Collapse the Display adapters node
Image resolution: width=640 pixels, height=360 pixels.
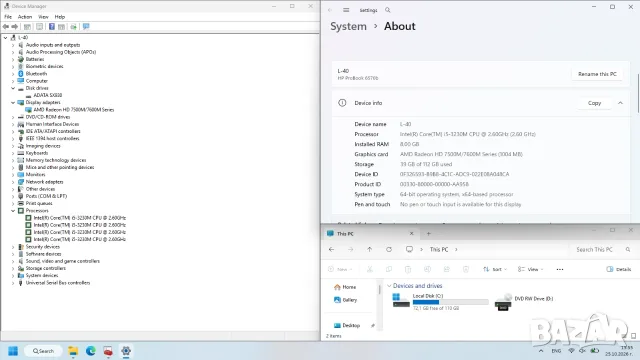click(x=13, y=102)
